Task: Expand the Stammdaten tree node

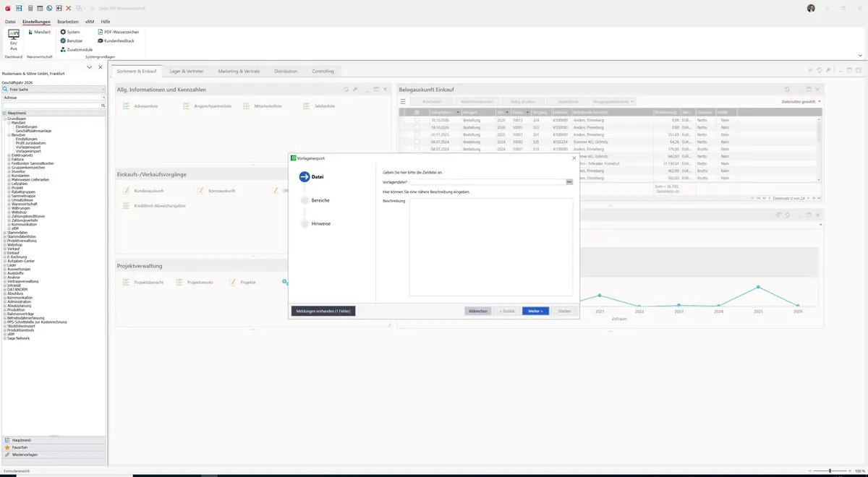Action: tap(4, 233)
